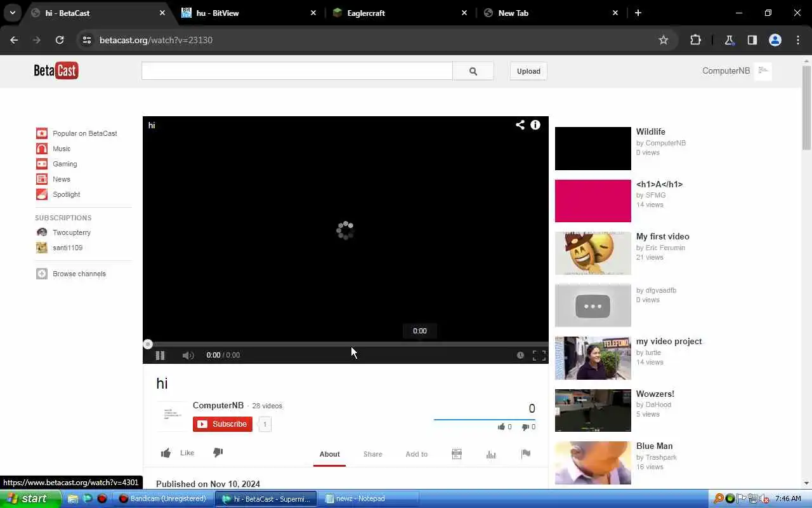Open Chrome Labs flask icon
Viewport: 812px width, 508px height.
click(x=730, y=40)
